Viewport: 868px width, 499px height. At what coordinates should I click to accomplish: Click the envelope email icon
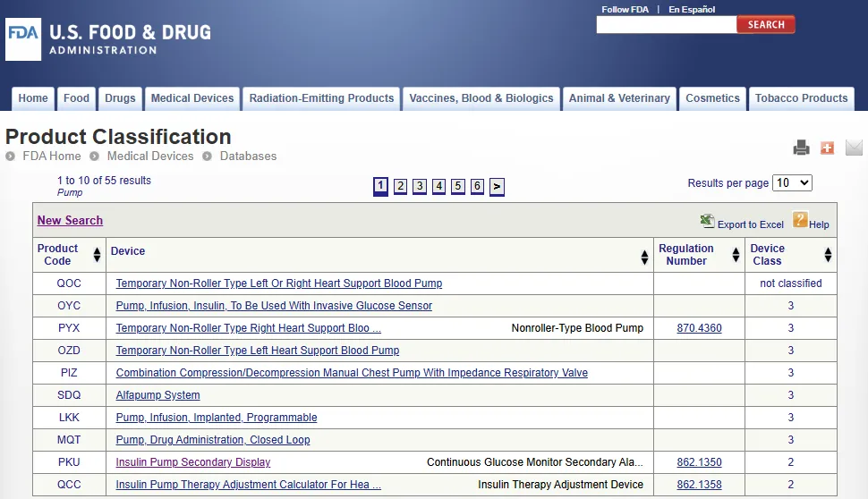854,148
